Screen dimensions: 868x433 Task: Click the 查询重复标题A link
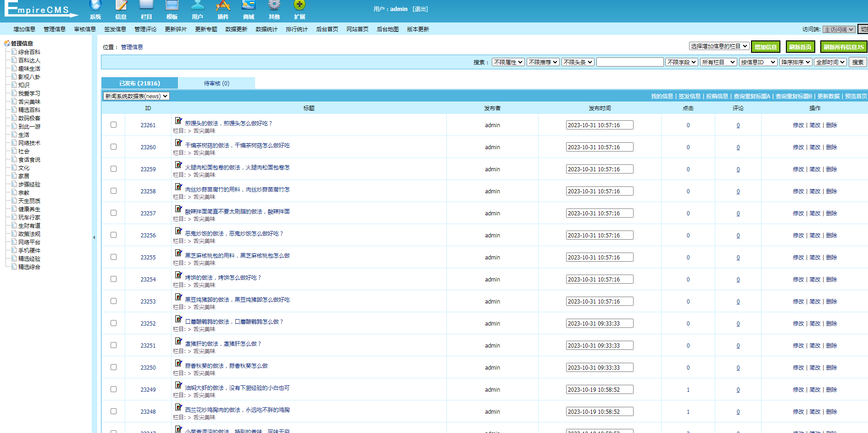(x=751, y=96)
